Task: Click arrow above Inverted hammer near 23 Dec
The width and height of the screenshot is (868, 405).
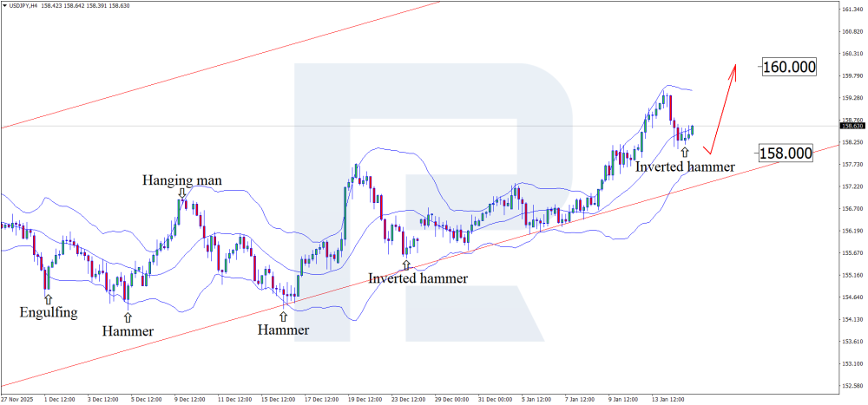Action: (x=405, y=265)
